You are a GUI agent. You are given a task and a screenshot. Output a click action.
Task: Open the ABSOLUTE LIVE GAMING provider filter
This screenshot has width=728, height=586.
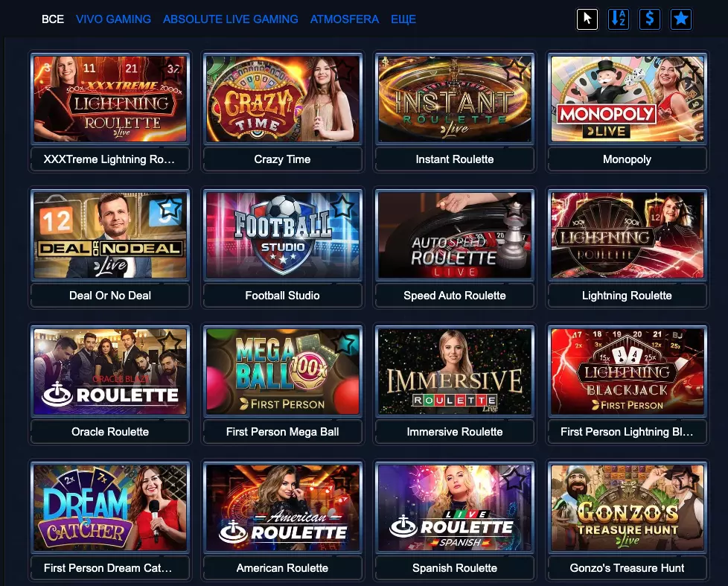click(x=230, y=19)
